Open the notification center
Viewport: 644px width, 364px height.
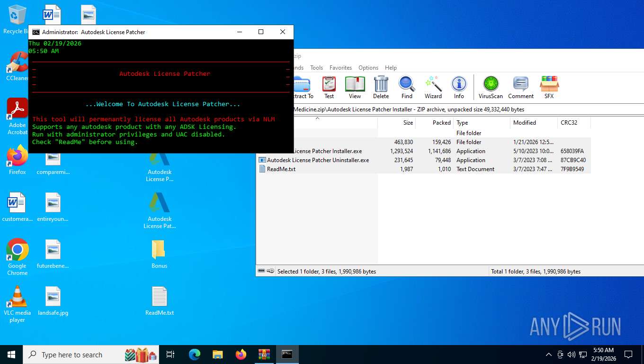(x=628, y=354)
